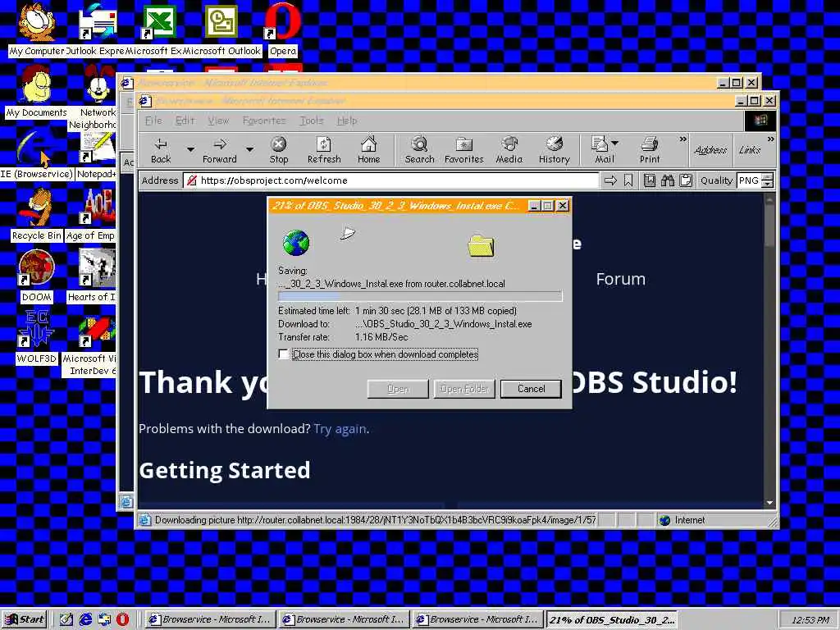Screen dimensions: 840x630
Task: Print the page via toolbar
Action: pyautogui.click(x=650, y=150)
